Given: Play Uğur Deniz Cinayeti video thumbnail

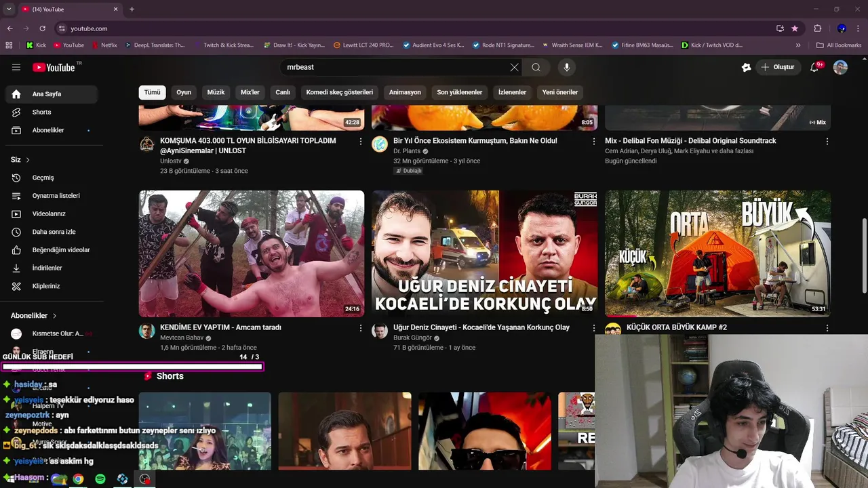Looking at the screenshot, I should click(x=484, y=253).
